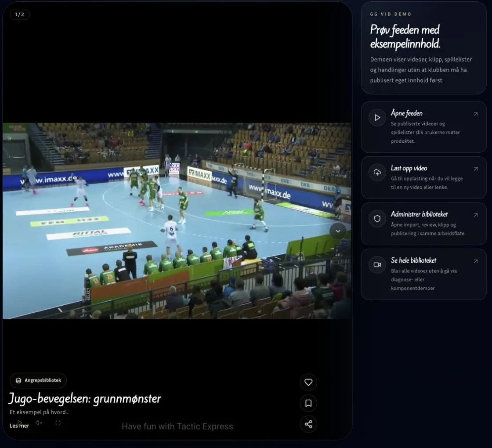The height and width of the screenshot is (448, 492).
Task: Open the Angrepsbibliotek playlist chip
Action: tap(38, 380)
